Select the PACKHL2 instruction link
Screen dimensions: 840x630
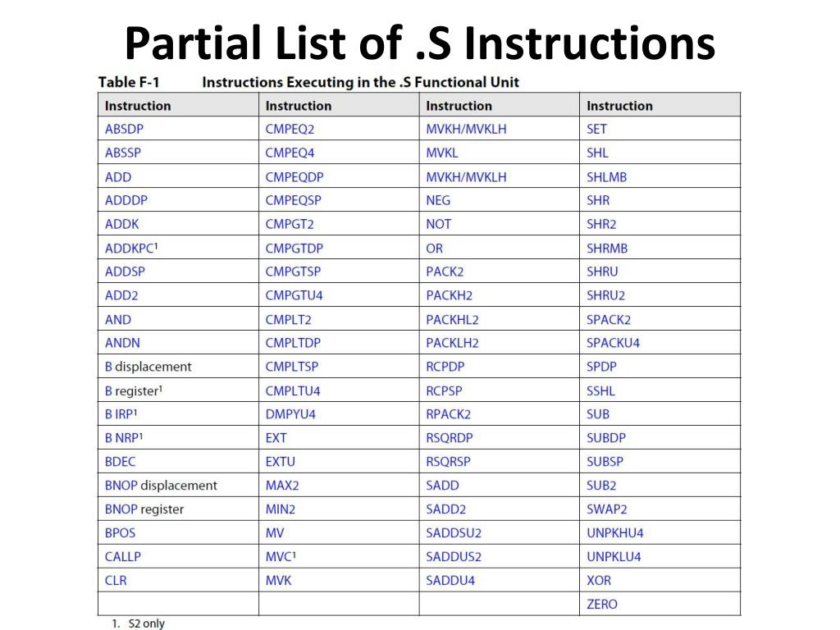pos(452,320)
